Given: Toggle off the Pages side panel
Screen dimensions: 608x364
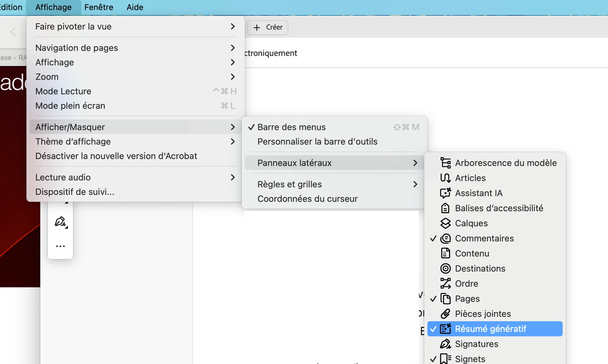Looking at the screenshot, I should pyautogui.click(x=467, y=299).
